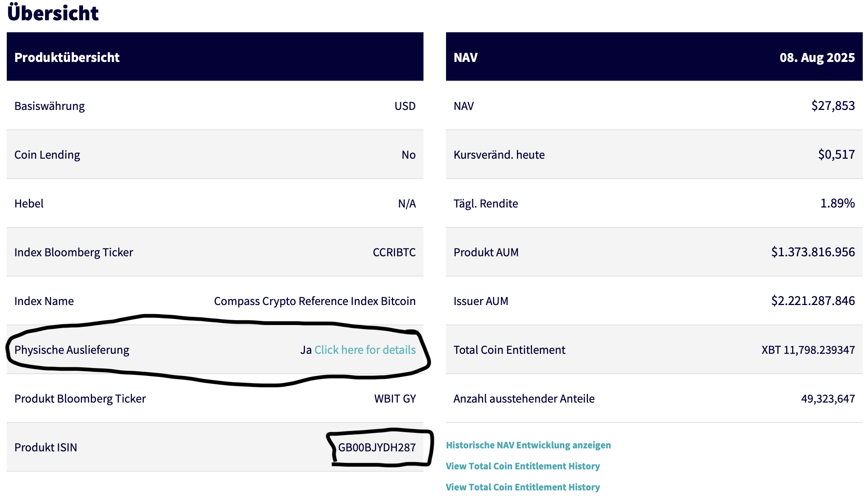Open 'Historische NAV Entwicklung anzeigen' link

(528, 445)
